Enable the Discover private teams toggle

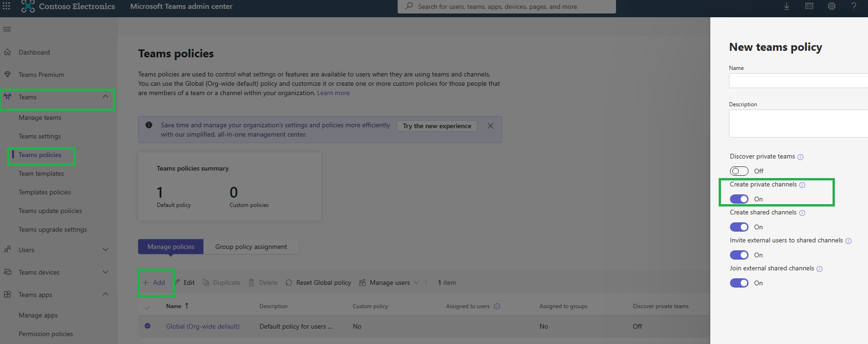(739, 171)
